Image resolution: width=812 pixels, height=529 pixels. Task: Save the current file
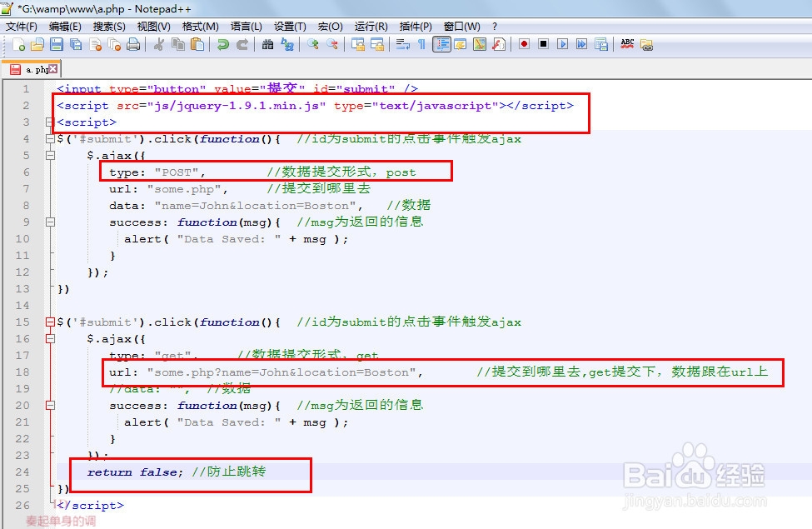tap(57, 44)
